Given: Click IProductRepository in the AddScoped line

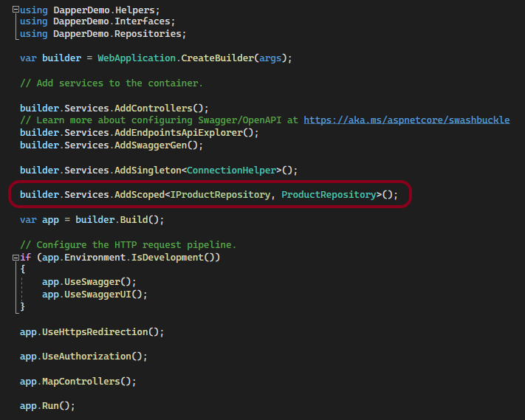Looking at the screenshot, I should [220, 195].
